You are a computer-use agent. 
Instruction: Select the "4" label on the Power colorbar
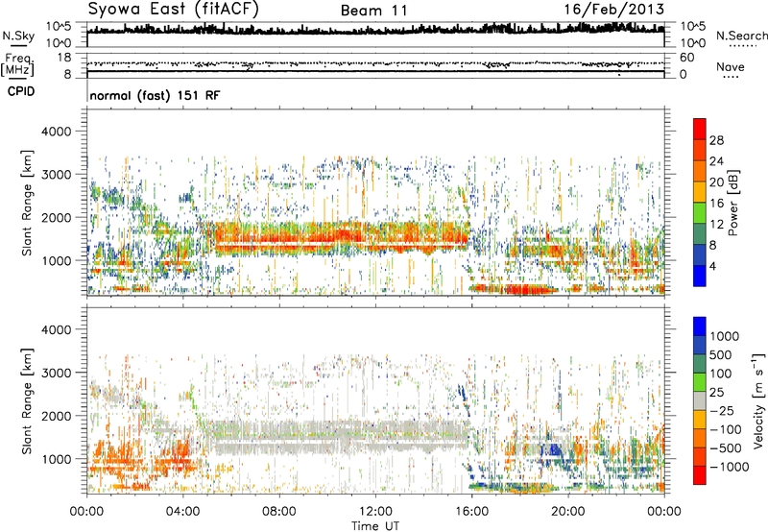(712, 266)
